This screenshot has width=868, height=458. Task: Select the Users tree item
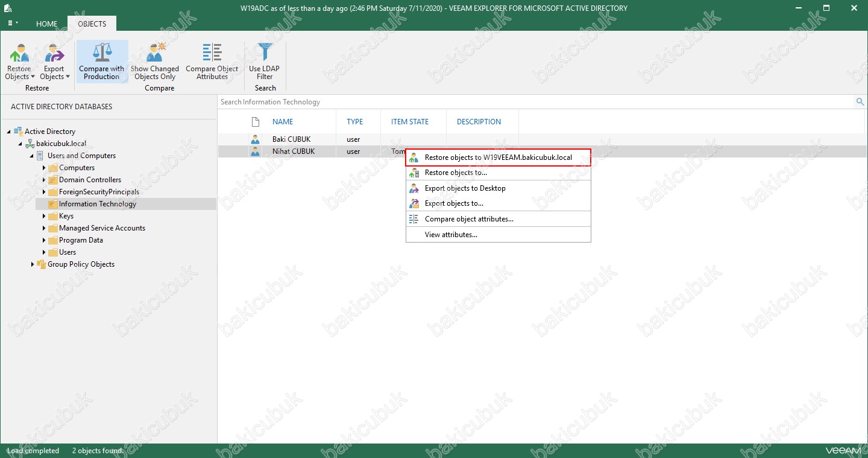point(68,252)
